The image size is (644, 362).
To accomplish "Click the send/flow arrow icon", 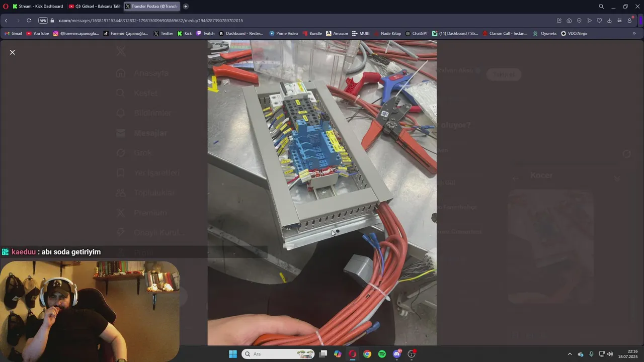I will [x=589, y=21].
